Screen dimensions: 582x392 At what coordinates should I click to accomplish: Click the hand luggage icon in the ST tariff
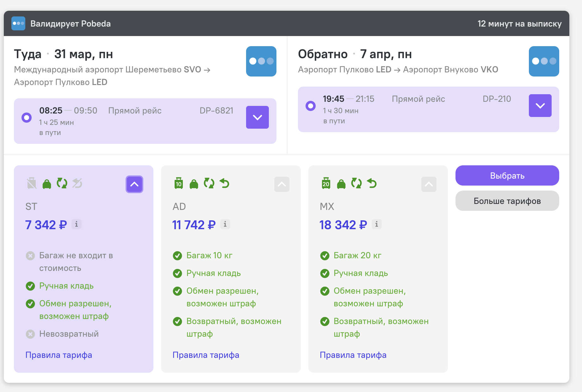click(x=47, y=184)
